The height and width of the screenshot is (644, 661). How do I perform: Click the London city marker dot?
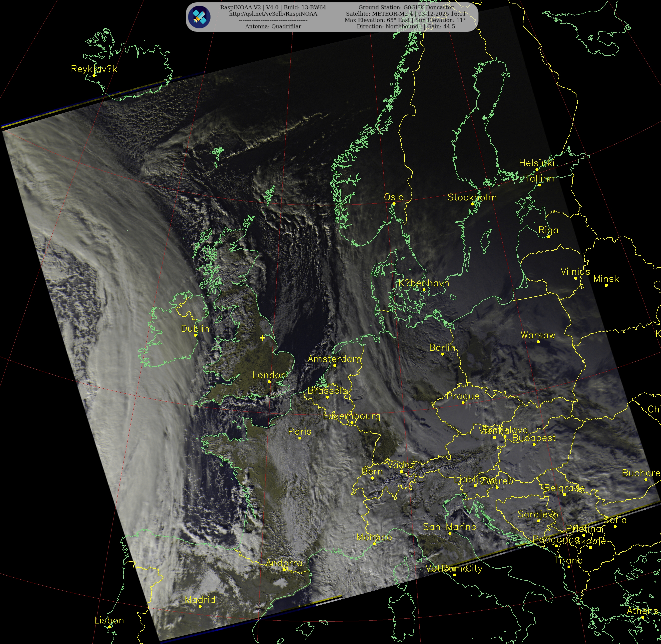pyautogui.click(x=269, y=382)
